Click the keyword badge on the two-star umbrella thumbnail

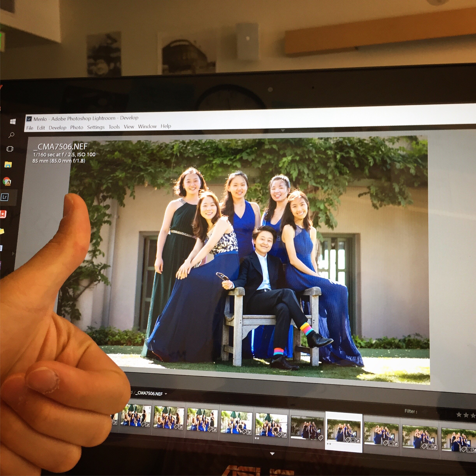point(280,434)
